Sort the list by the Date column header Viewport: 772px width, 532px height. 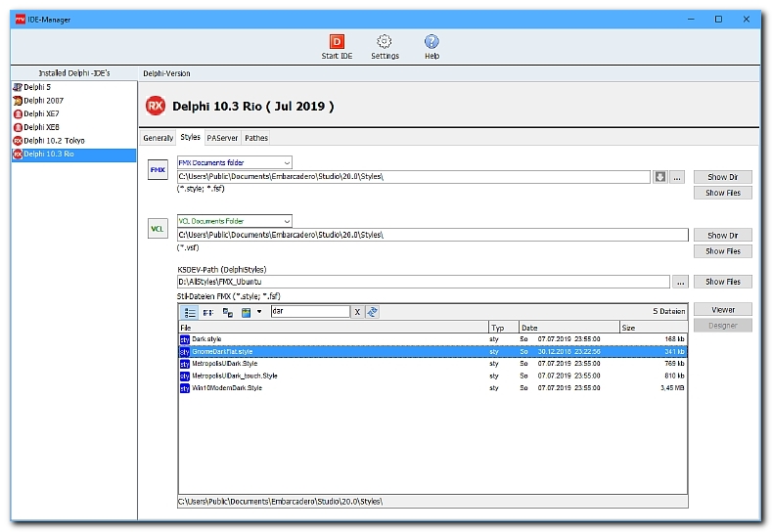[569, 328]
